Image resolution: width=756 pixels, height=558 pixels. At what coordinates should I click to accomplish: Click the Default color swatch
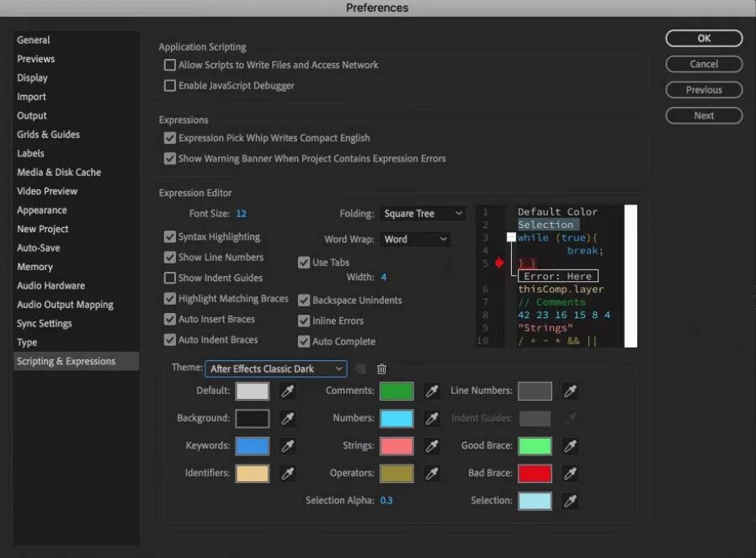[253, 391]
